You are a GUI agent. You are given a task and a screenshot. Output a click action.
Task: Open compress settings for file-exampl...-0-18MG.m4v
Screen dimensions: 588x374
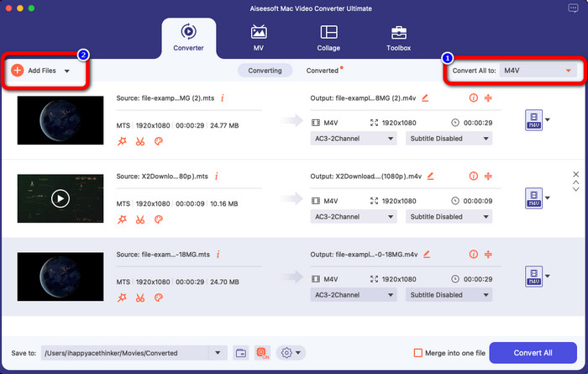488,255
